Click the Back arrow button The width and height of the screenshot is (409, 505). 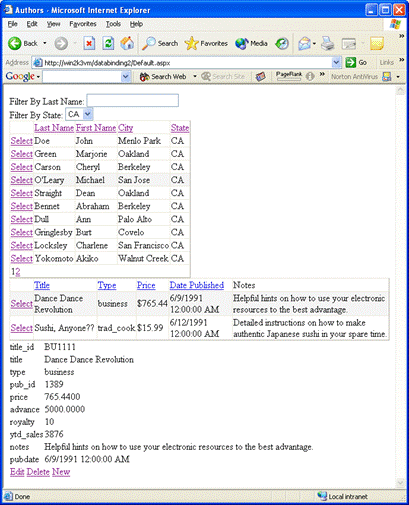coord(15,43)
